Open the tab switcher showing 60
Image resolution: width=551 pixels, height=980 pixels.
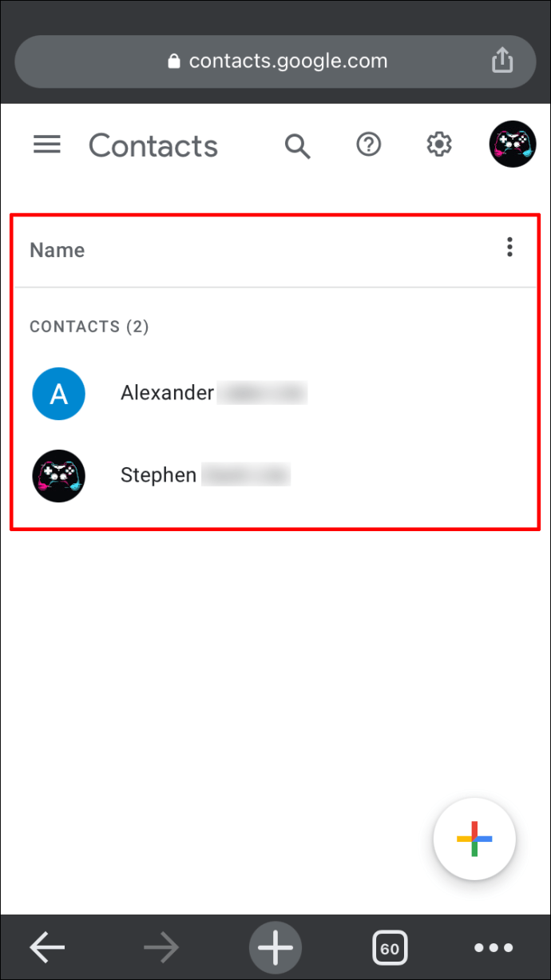tap(390, 948)
